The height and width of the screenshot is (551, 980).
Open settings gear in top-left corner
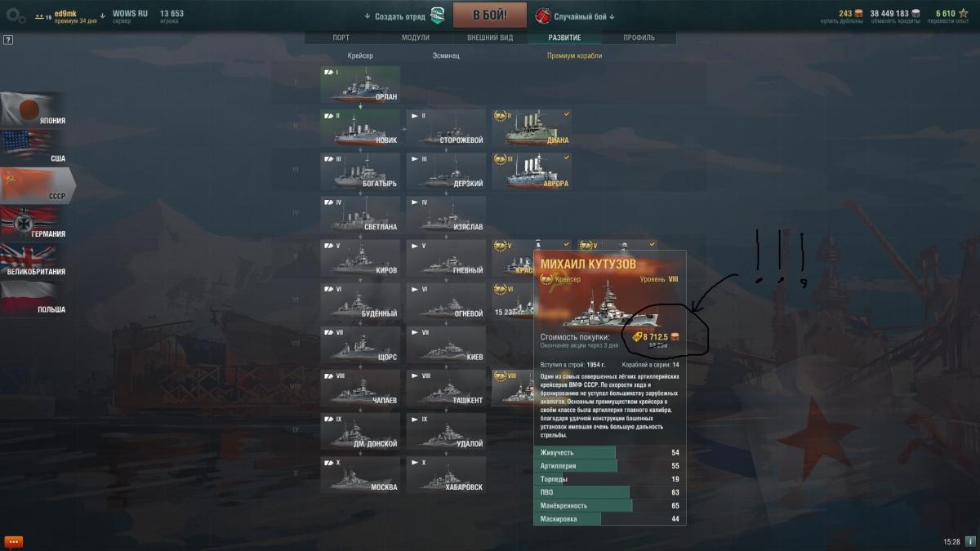[15, 16]
